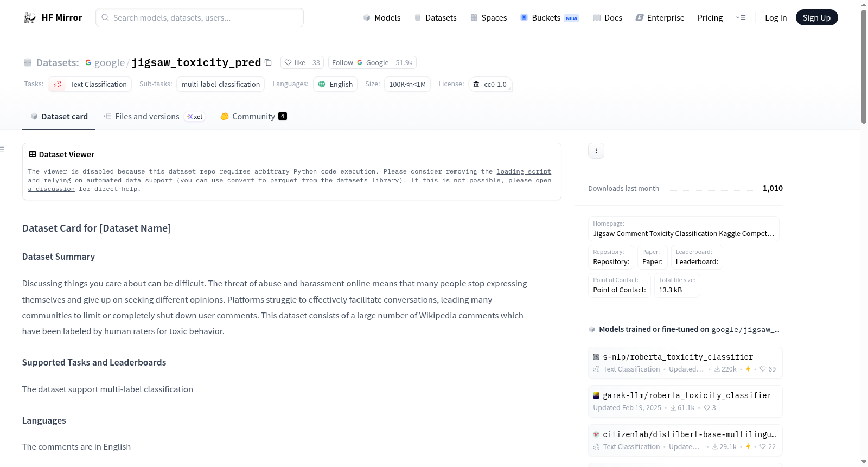The height and width of the screenshot is (467, 868).
Task: Click the Models trained or fine-tuned heading
Action: pos(685,329)
